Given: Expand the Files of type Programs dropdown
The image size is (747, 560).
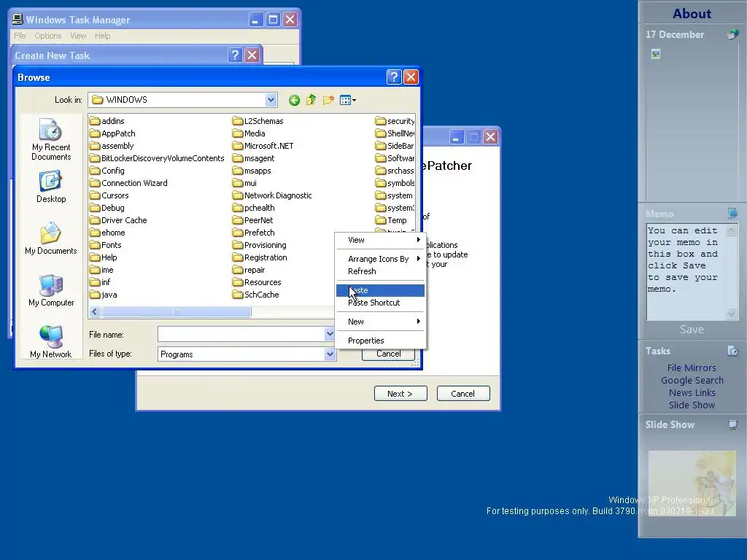Looking at the screenshot, I should (x=330, y=354).
